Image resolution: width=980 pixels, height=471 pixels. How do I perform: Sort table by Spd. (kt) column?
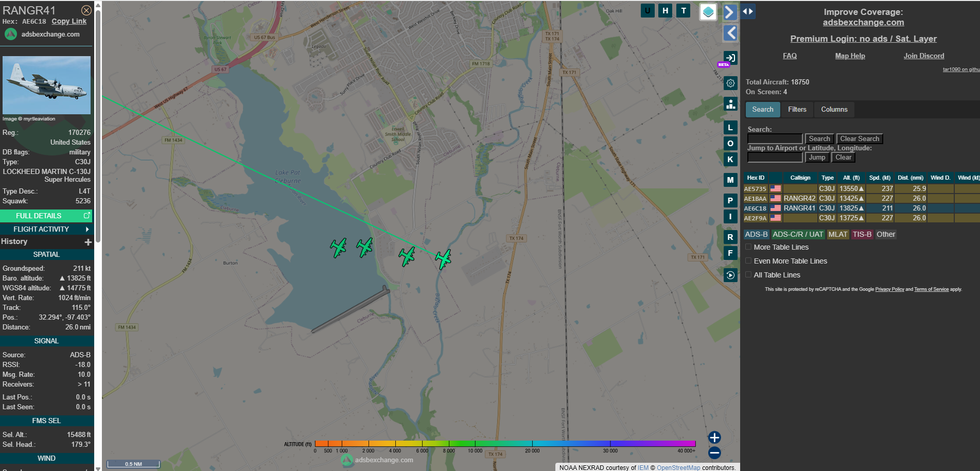pos(880,178)
